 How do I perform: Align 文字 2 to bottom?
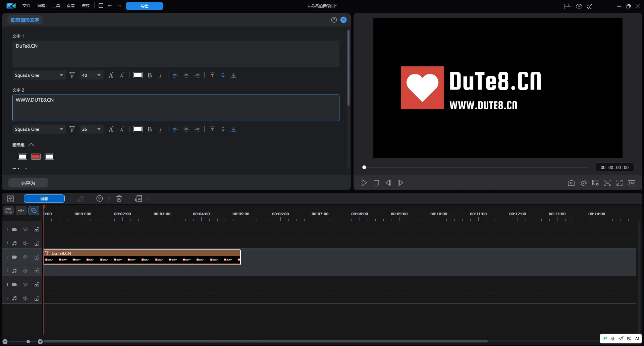click(234, 129)
